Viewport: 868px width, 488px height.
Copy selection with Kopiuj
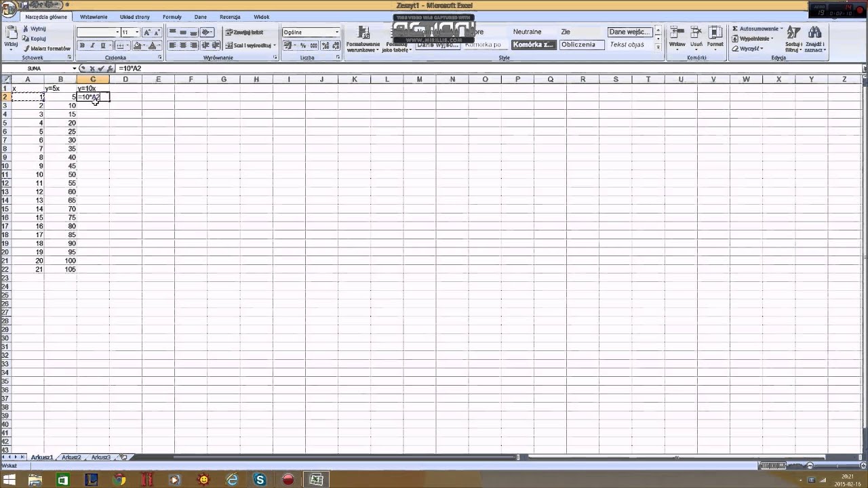34,39
